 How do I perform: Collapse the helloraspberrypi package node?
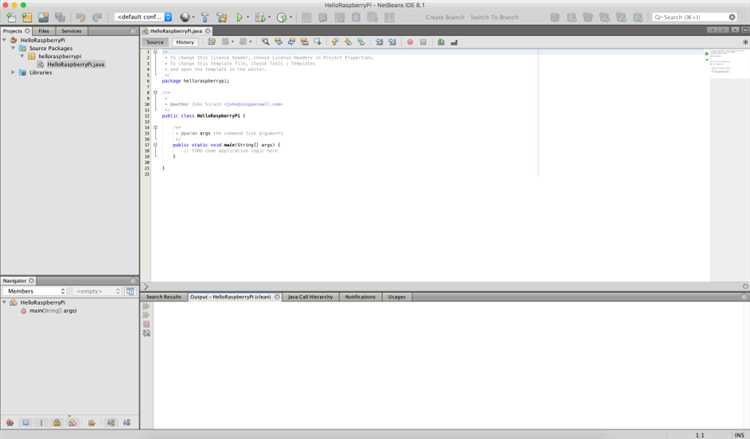[22, 56]
